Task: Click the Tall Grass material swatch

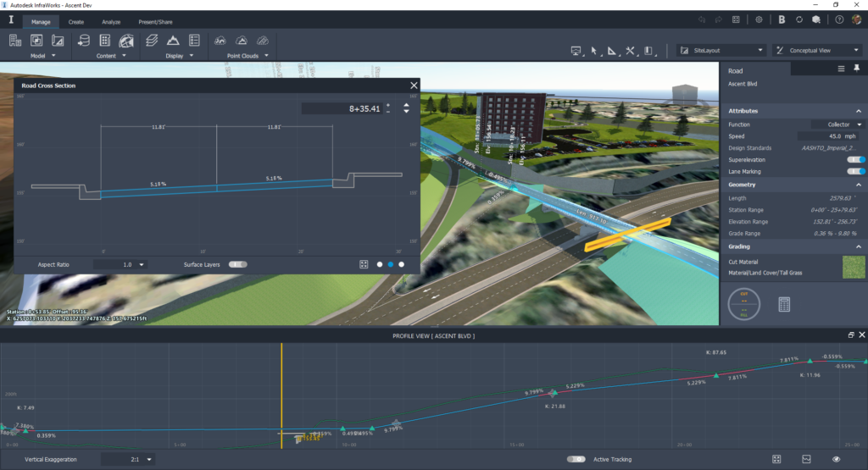Action: coord(854,268)
